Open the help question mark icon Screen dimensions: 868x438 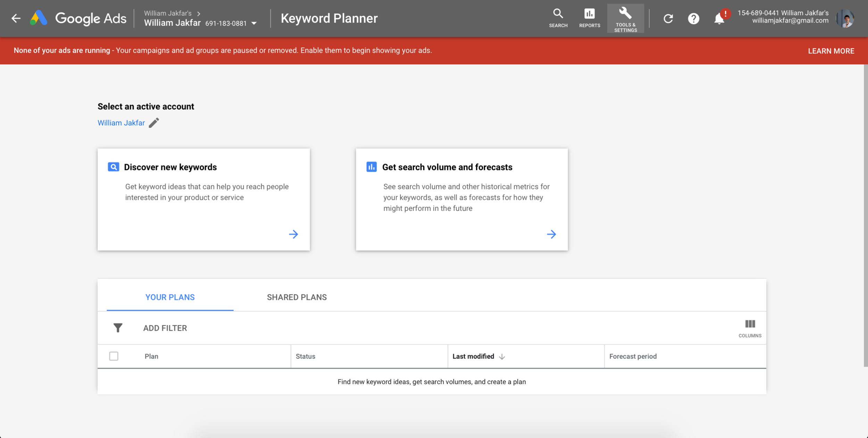(x=693, y=18)
